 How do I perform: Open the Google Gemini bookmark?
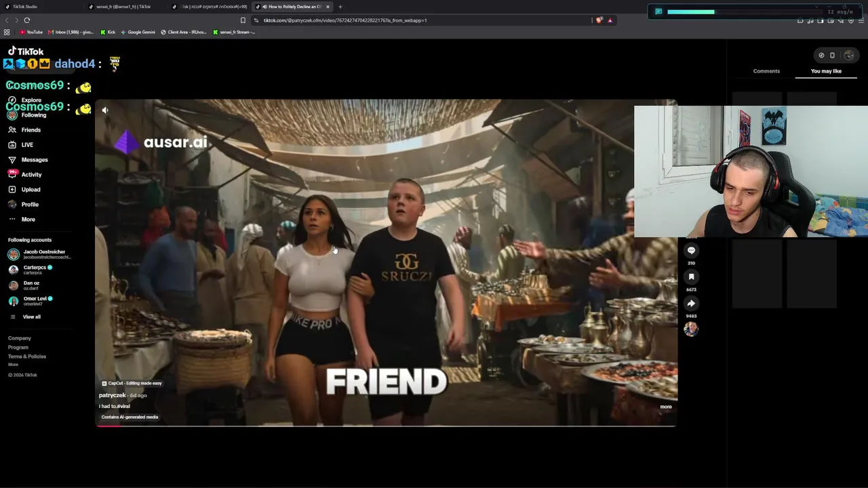point(138,32)
